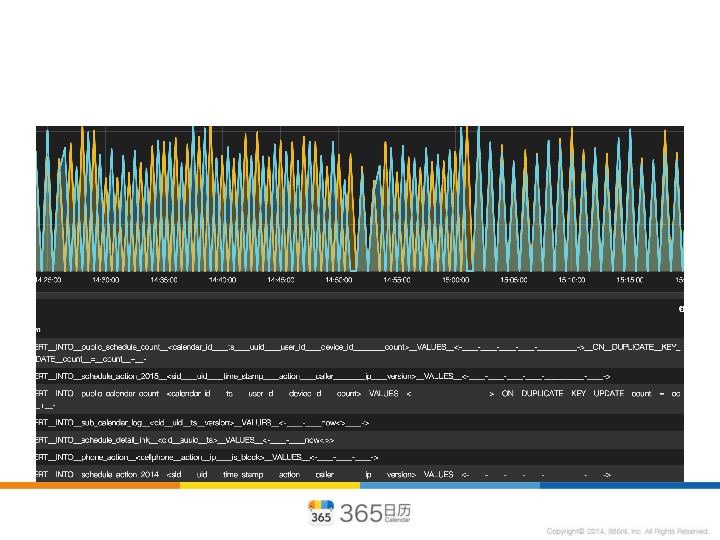Select the public_calendar_count INSERT query row
Viewport: 720px width, 540px height.
(360, 399)
